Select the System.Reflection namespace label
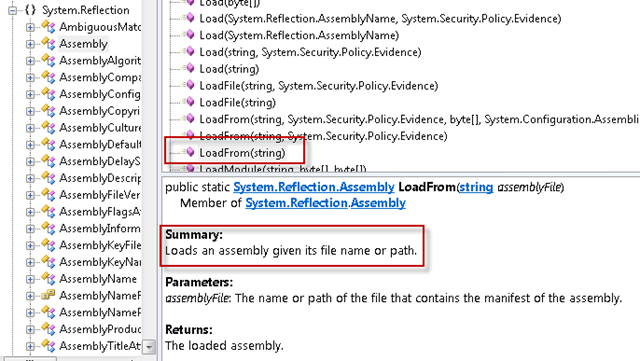 pos(86,10)
